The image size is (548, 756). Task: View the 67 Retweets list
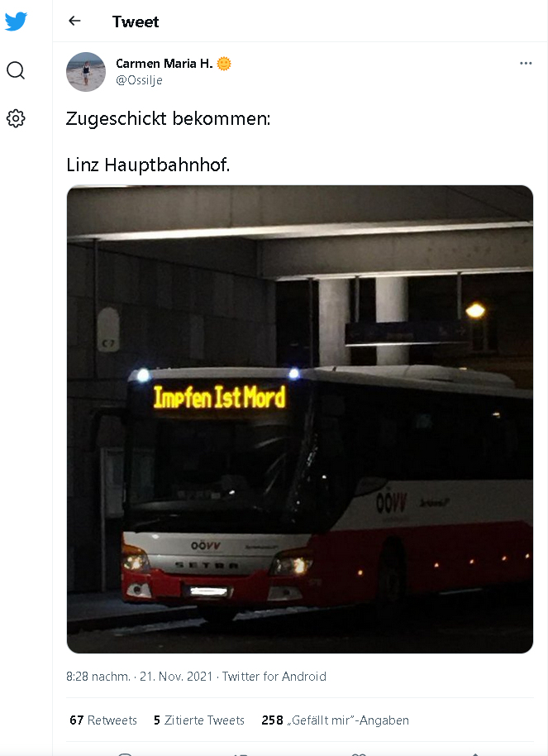tap(103, 720)
